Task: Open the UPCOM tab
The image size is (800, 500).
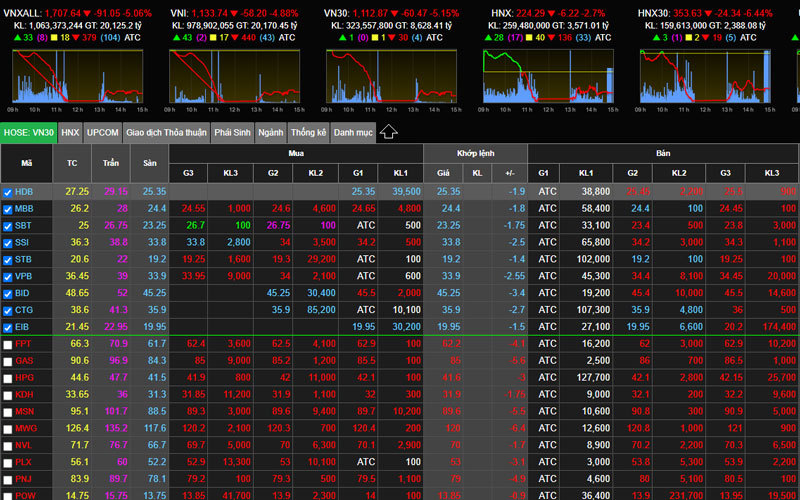Action: pos(102,132)
